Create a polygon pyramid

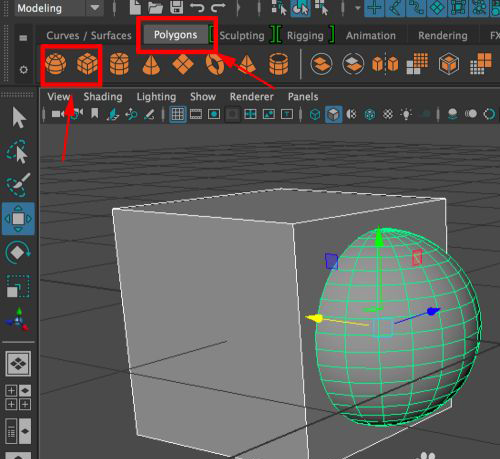pyautogui.click(x=247, y=64)
